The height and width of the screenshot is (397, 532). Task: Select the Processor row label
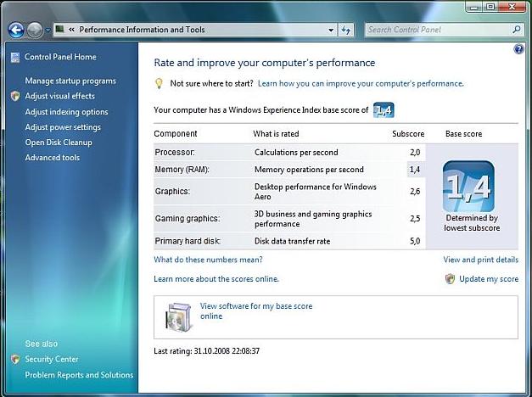(175, 152)
